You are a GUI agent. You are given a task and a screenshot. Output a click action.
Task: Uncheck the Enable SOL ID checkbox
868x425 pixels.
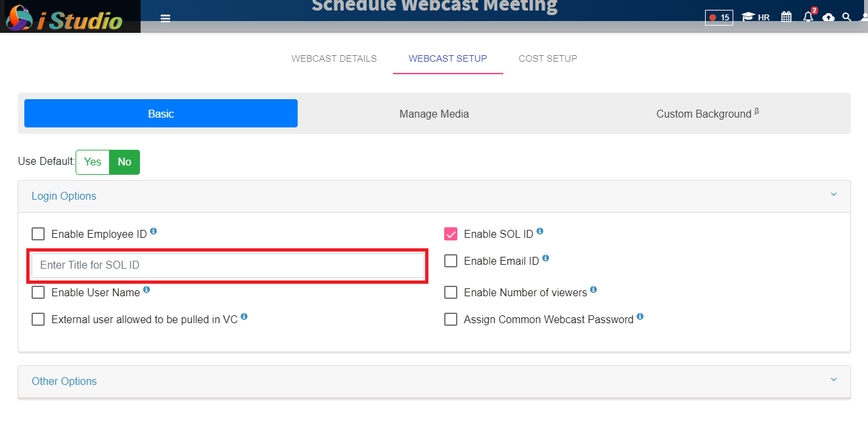451,234
